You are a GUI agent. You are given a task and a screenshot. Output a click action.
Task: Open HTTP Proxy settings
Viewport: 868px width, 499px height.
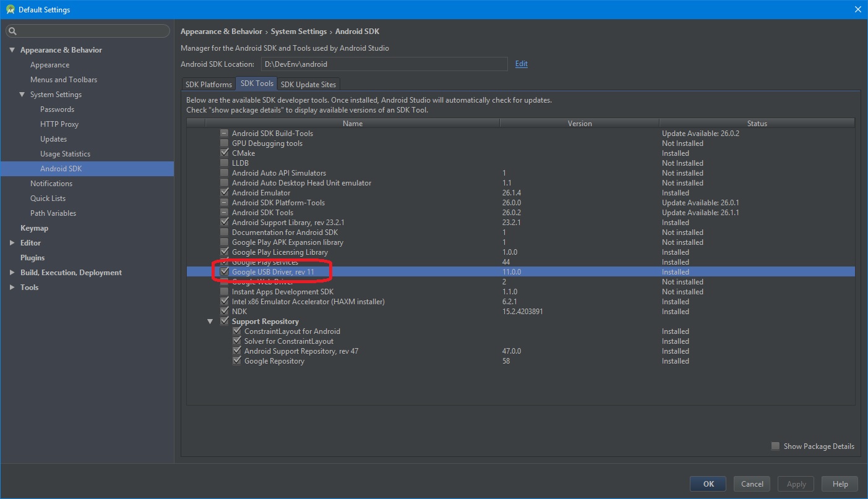coord(59,124)
